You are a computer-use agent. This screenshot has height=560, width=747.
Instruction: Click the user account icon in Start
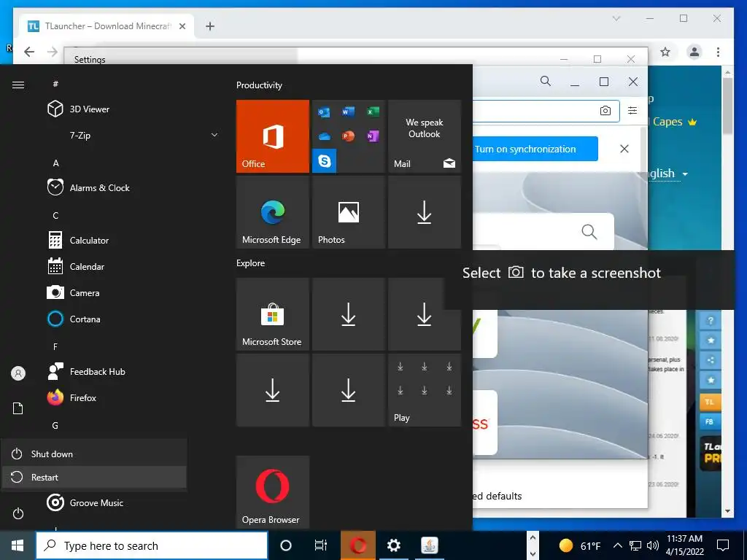tap(18, 373)
